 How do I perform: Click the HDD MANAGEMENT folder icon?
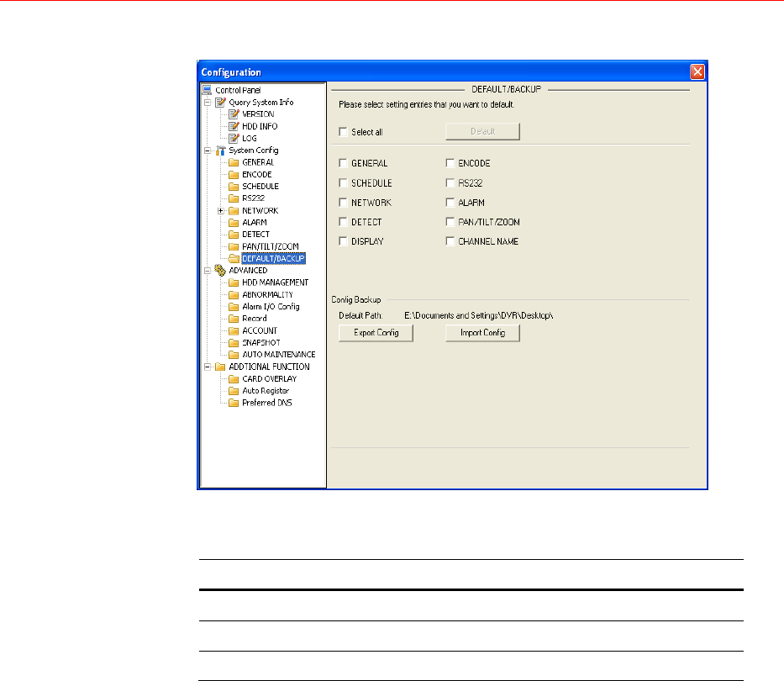[234, 282]
